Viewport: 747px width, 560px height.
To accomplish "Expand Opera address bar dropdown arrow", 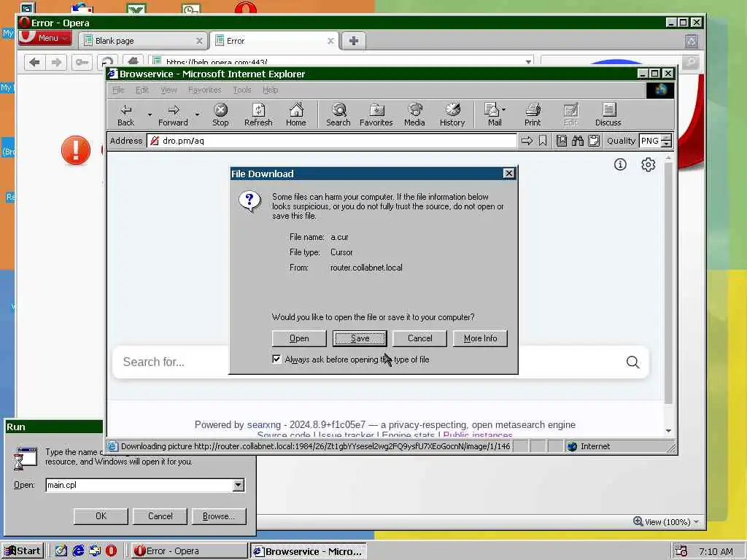I will click(x=528, y=62).
